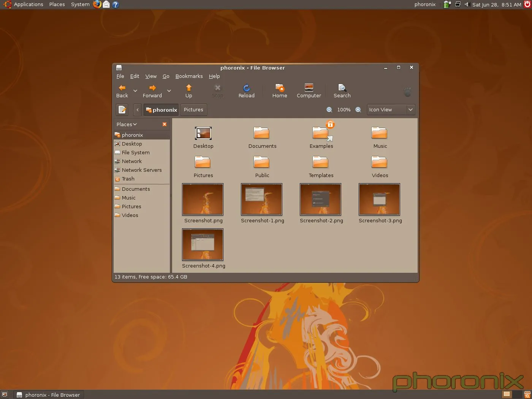The height and width of the screenshot is (399, 532).
Task: Open the Icon View dropdown
Action: tap(391, 110)
